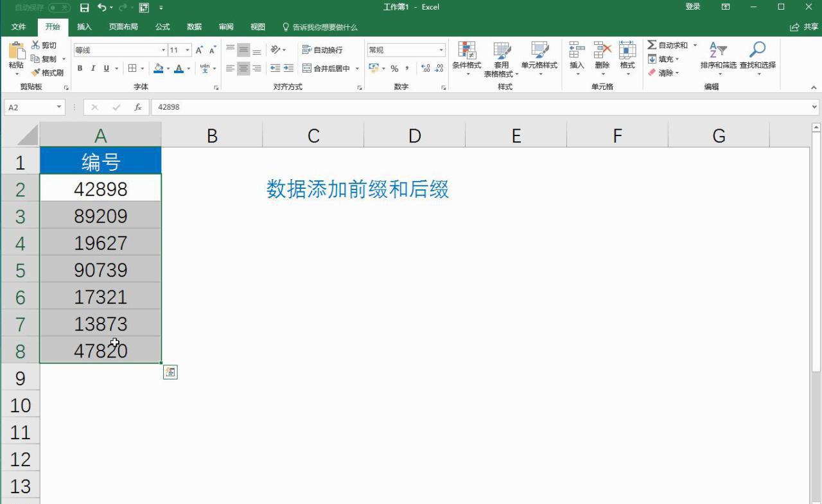The image size is (822, 504).
Task: Open Conditional Formatting (条件格式)
Action: [467, 58]
